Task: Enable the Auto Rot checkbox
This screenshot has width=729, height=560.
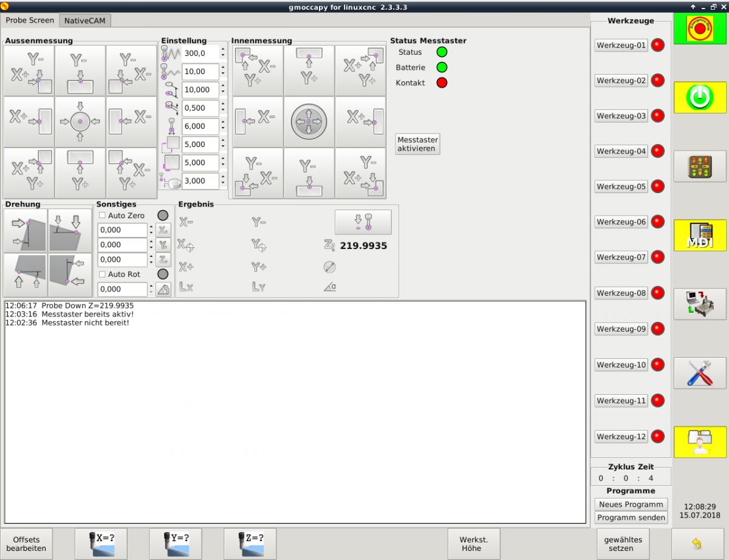Action: tap(102, 274)
